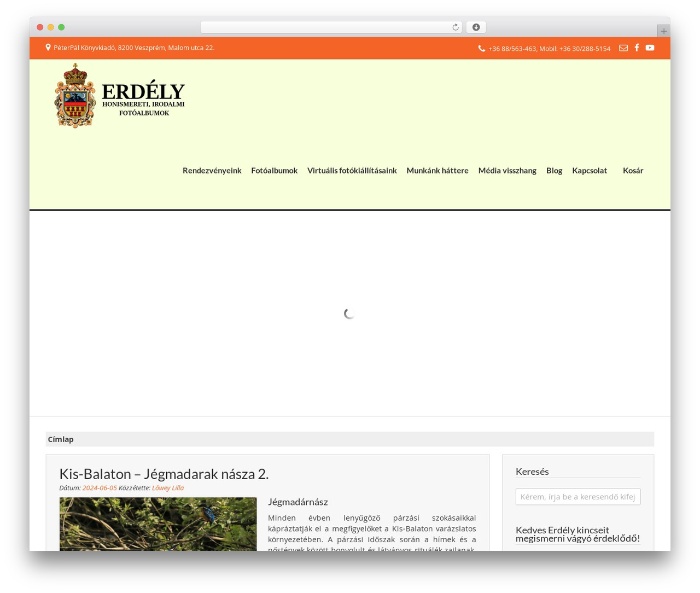
Task: Open author Lőwey Lilla link
Action: (168, 488)
